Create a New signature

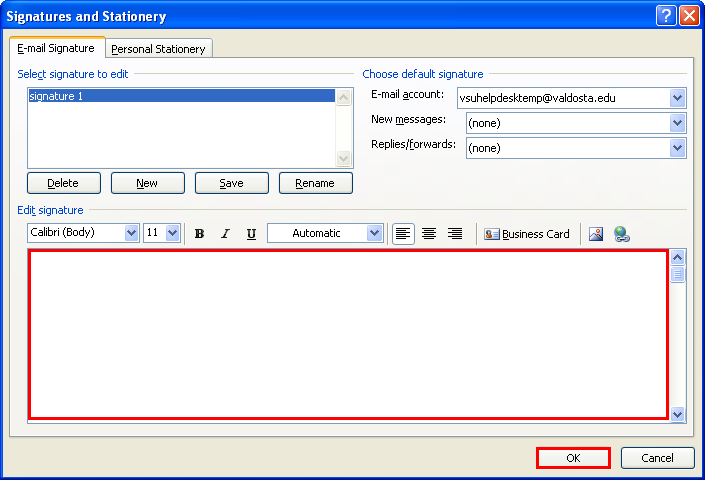point(147,183)
